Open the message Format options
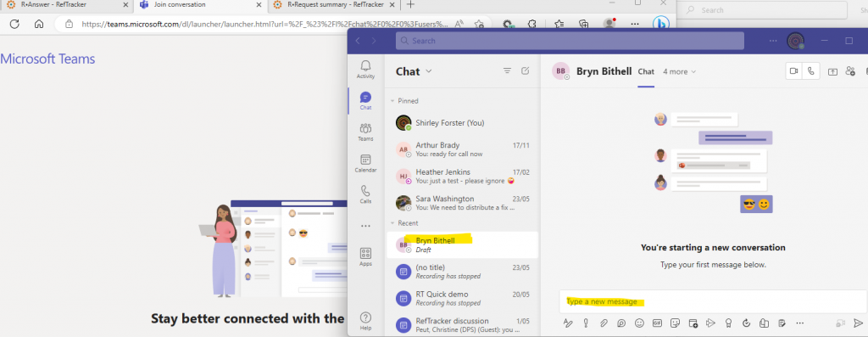This screenshot has width=868, height=337. click(567, 323)
